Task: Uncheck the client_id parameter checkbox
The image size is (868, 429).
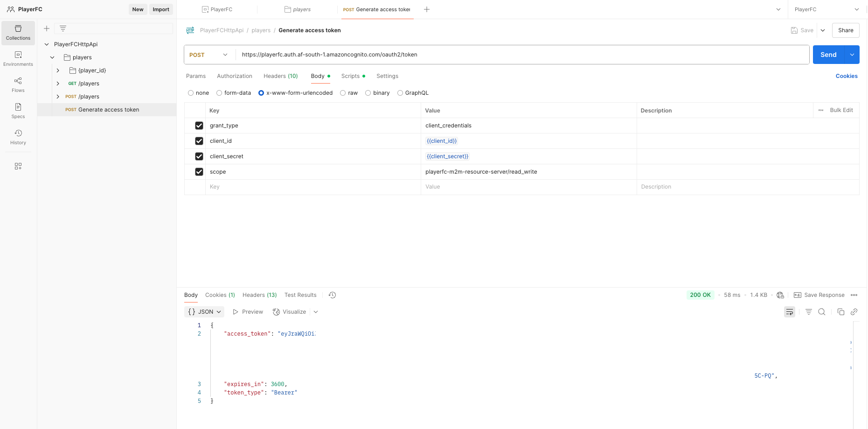Action: (199, 141)
